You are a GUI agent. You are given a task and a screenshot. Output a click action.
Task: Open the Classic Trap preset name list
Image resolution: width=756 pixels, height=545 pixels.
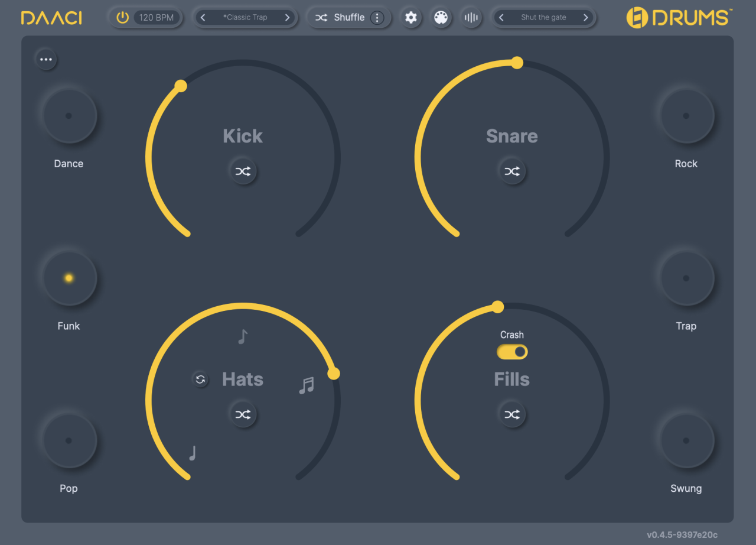pos(245,18)
